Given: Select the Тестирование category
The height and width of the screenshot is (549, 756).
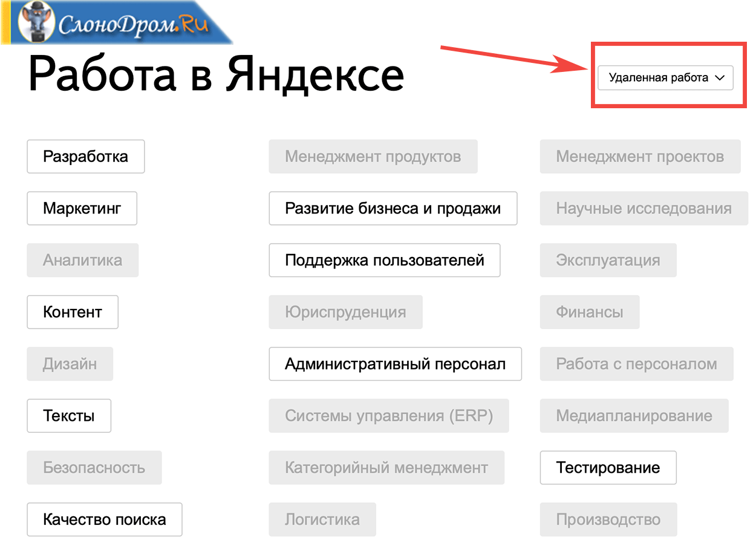Looking at the screenshot, I should point(608,468).
